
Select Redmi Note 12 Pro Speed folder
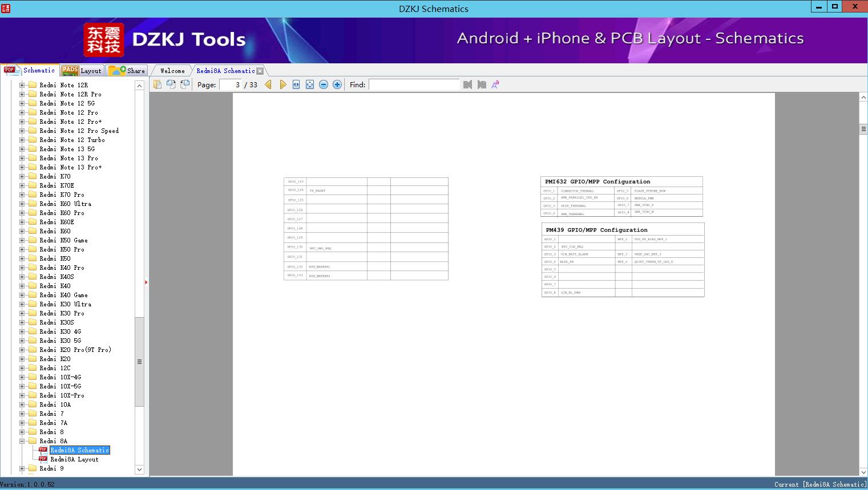point(79,131)
